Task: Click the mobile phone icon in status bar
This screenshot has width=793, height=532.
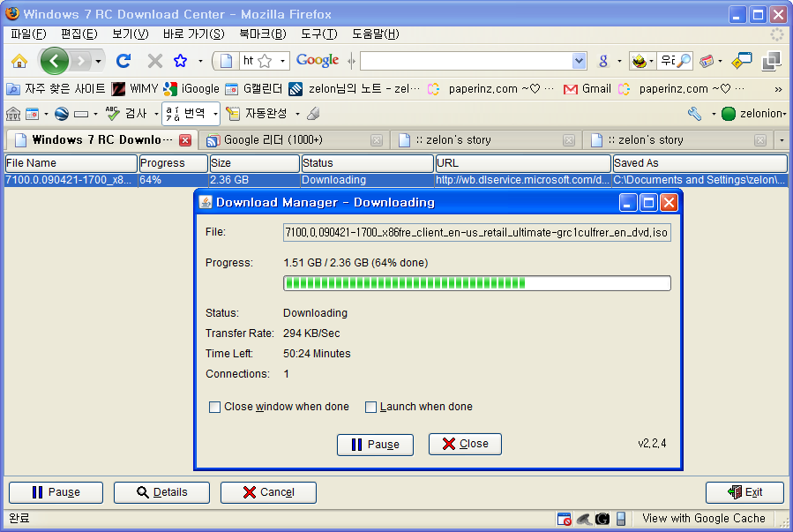Action: click(621, 519)
